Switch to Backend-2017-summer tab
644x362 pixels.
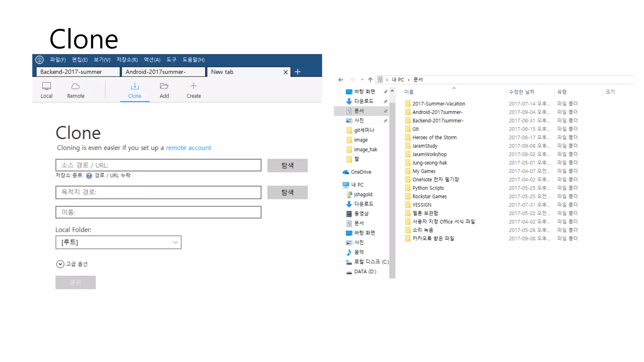[x=76, y=72]
